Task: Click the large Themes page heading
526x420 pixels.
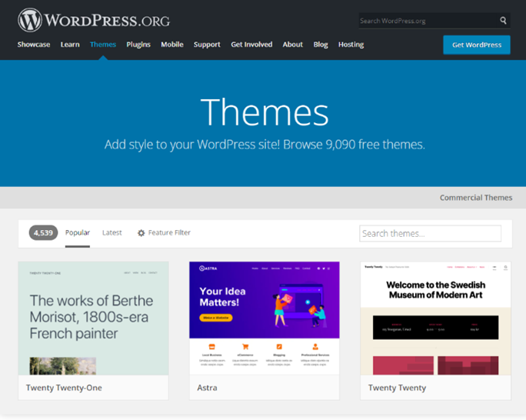Action: (265, 112)
